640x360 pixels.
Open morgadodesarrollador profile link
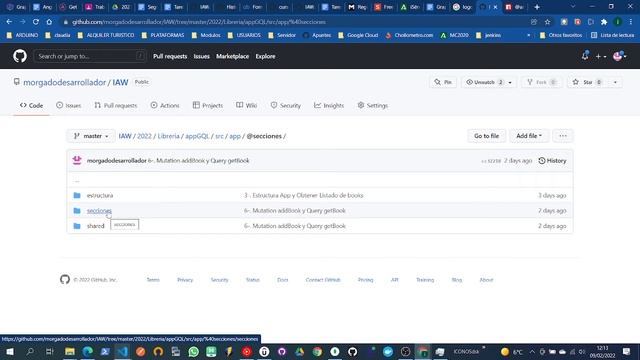[64, 82]
